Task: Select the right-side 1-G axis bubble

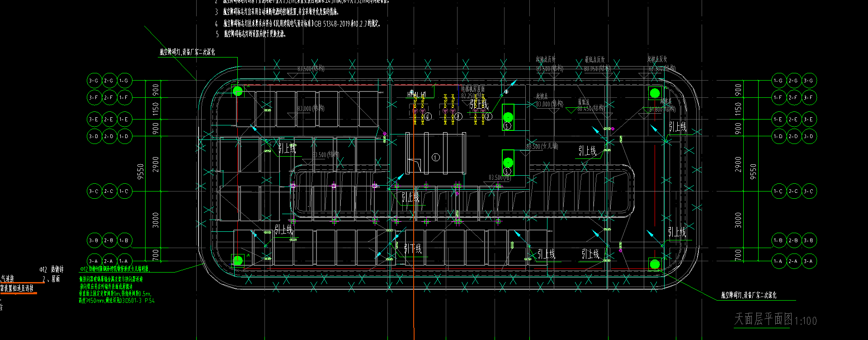Action: [778, 81]
